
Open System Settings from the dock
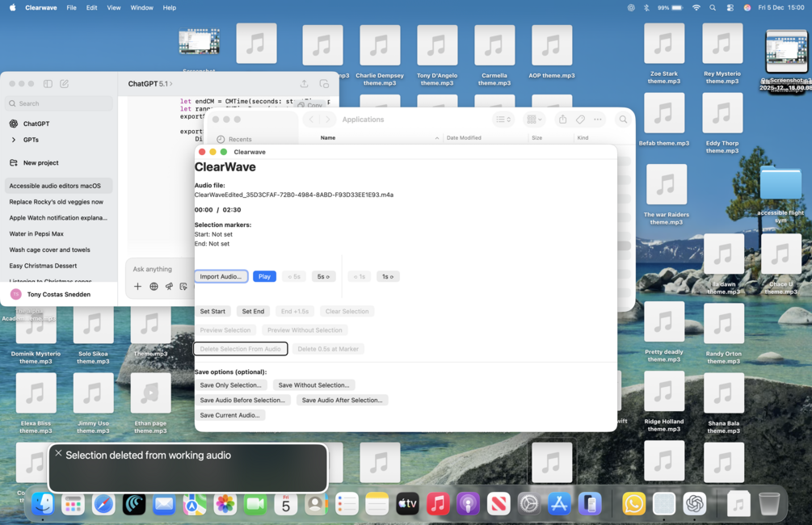(x=528, y=504)
